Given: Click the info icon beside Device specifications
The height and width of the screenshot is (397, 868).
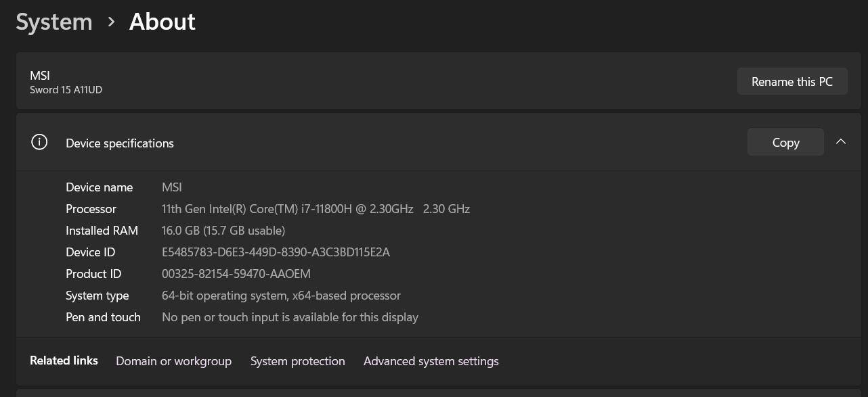Looking at the screenshot, I should point(39,143).
